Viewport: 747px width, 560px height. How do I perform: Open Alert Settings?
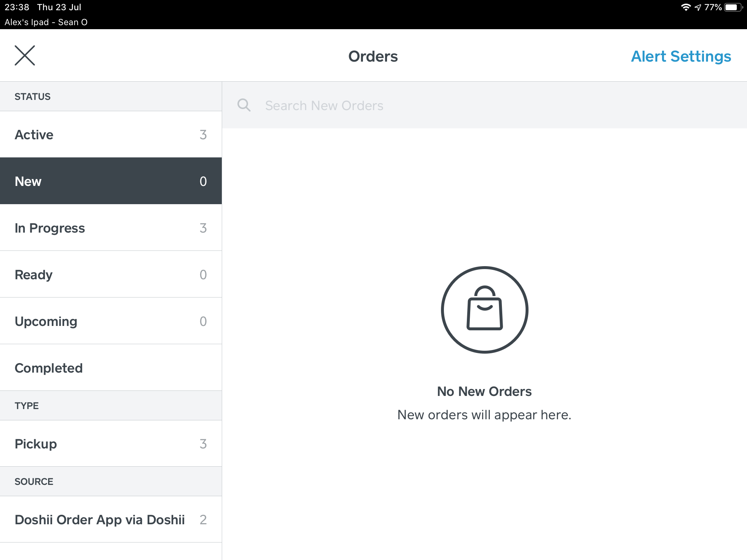681,57
